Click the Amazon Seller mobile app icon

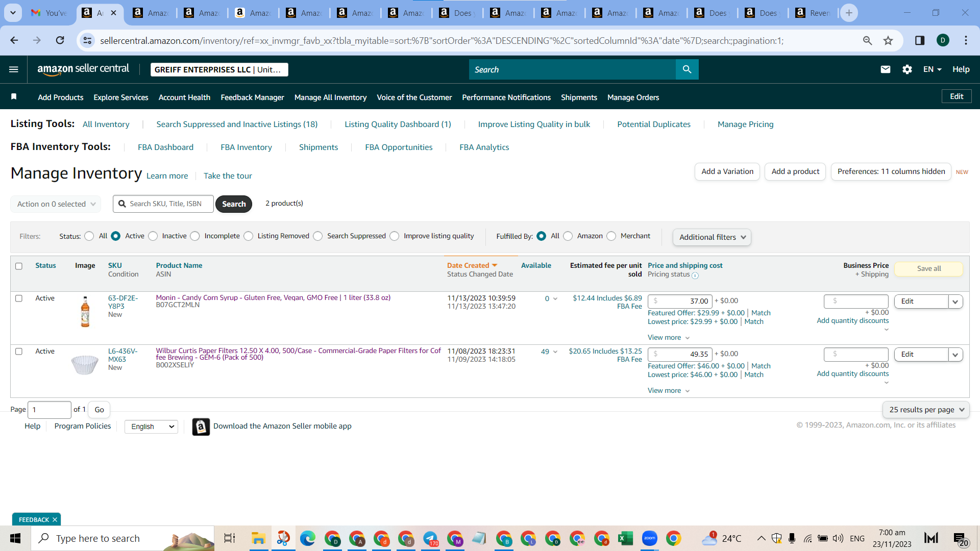(201, 427)
